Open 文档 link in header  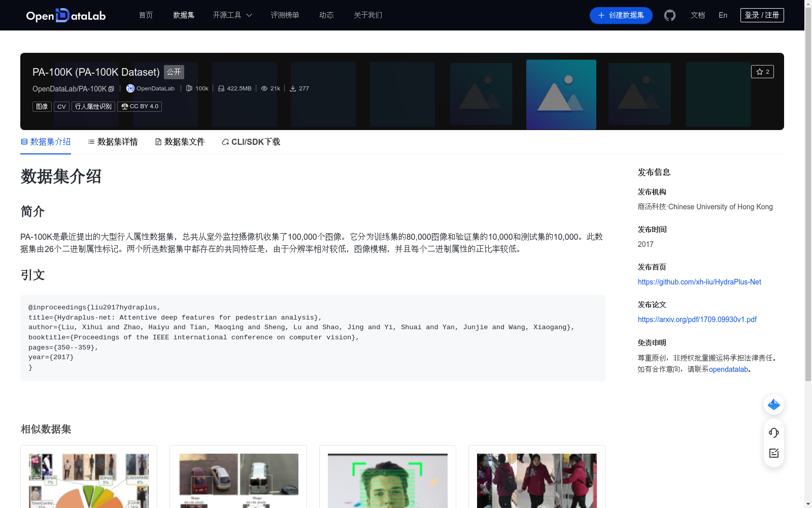(x=698, y=15)
